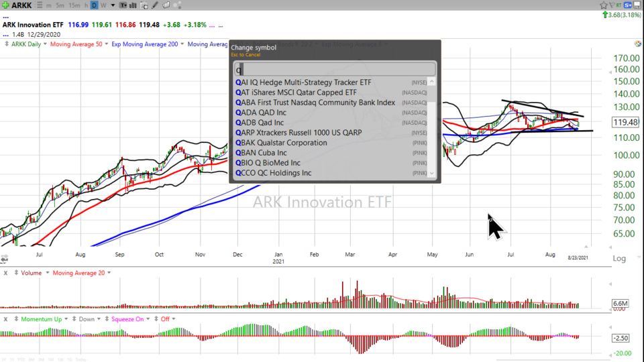
Task: Click the RT real-time indicator
Action: click(x=619, y=5)
